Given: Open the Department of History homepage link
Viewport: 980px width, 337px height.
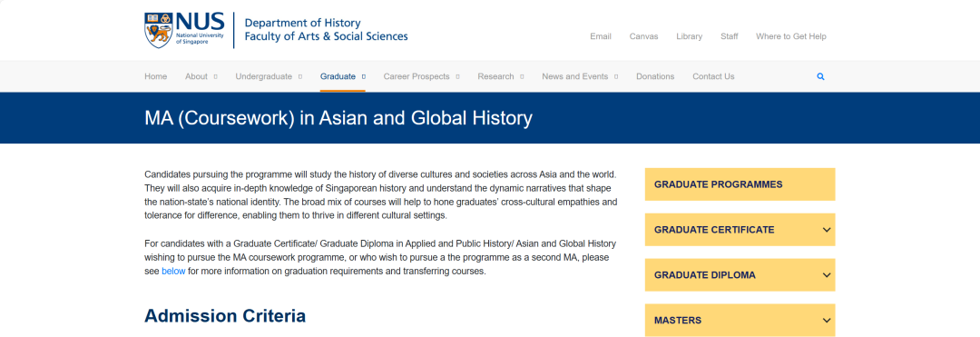Looking at the screenshot, I should pyautogui.click(x=302, y=23).
